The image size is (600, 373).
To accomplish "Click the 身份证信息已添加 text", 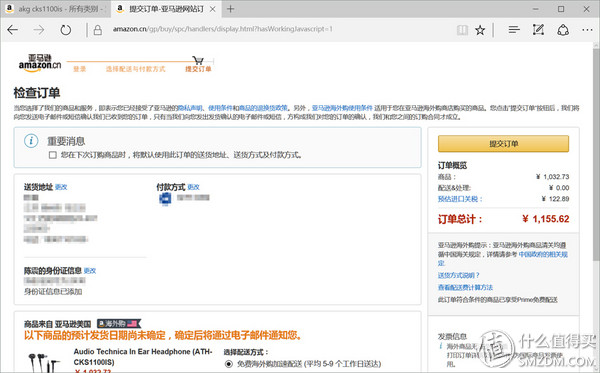I will tap(53, 292).
